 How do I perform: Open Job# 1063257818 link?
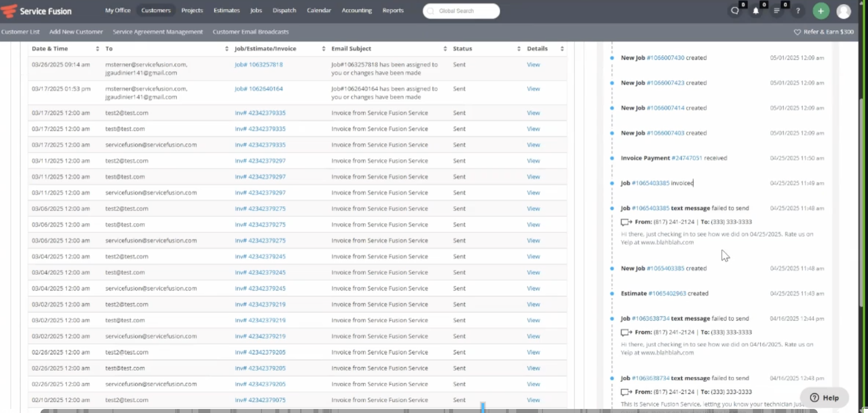point(258,65)
